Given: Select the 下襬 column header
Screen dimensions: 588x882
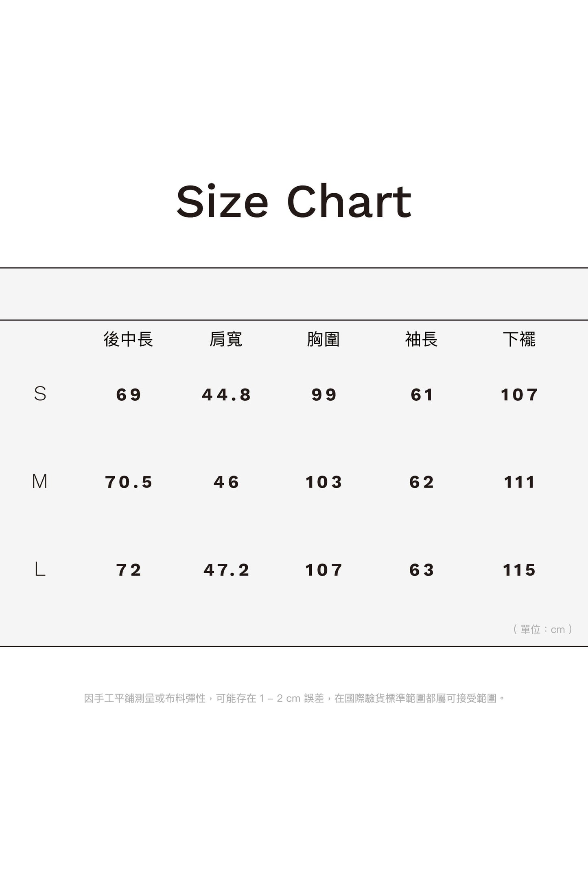Looking at the screenshot, I should click(519, 339).
